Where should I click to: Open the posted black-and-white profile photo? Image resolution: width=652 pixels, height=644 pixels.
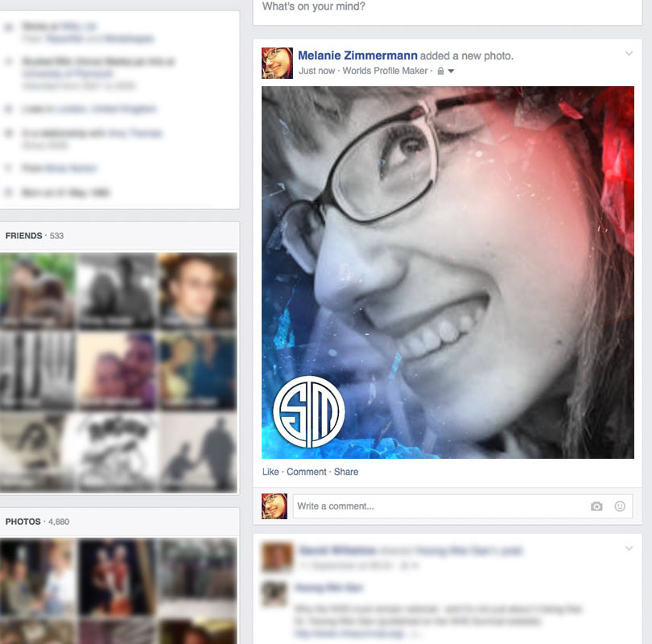448,272
